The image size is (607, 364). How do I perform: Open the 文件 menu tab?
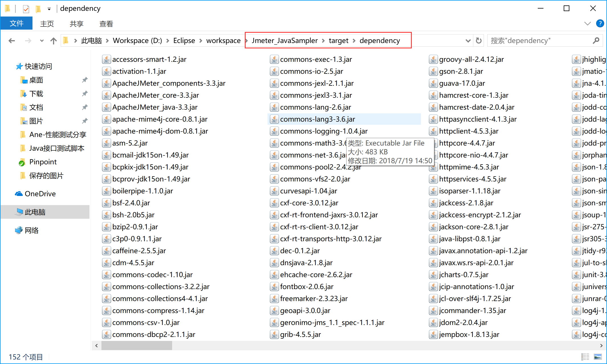tap(17, 24)
